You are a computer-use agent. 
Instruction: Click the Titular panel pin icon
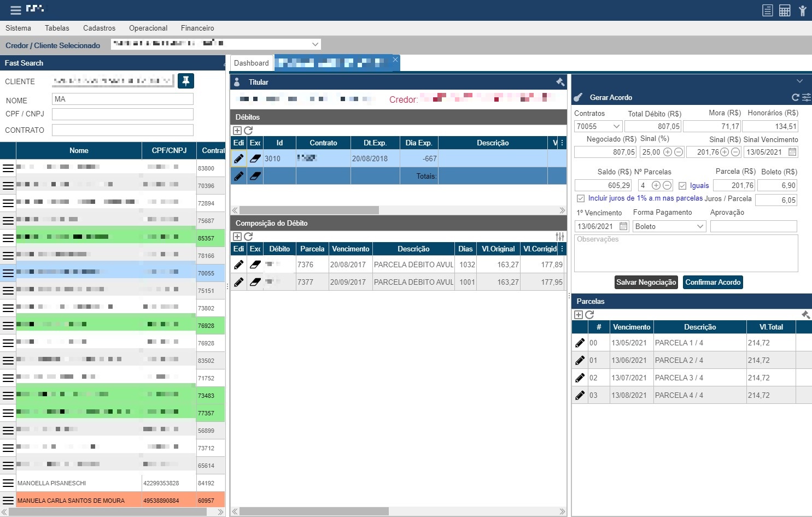pos(560,82)
